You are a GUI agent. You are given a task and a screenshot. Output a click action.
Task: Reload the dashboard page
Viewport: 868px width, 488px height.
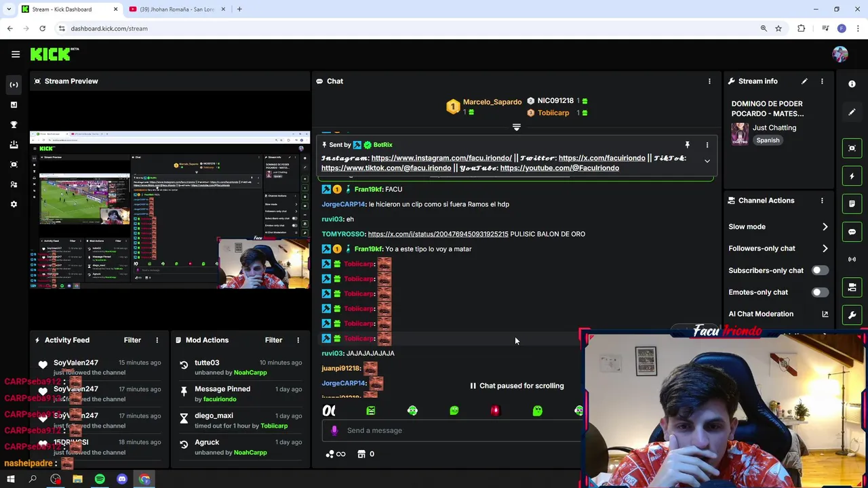(x=42, y=28)
